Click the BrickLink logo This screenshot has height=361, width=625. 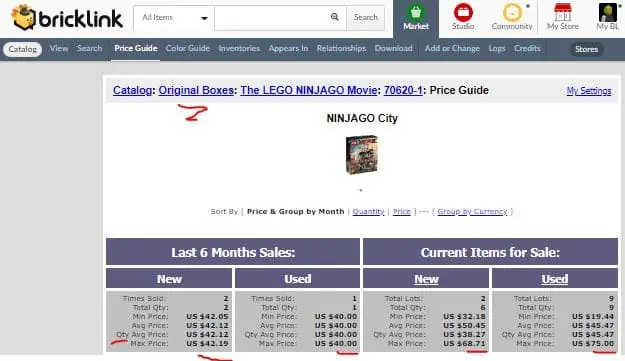[x=67, y=18]
